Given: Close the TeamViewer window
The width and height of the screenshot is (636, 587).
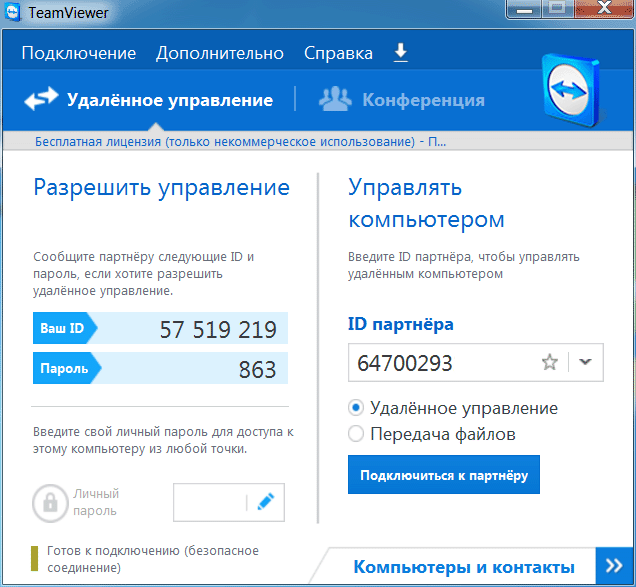Looking at the screenshot, I should [604, 8].
